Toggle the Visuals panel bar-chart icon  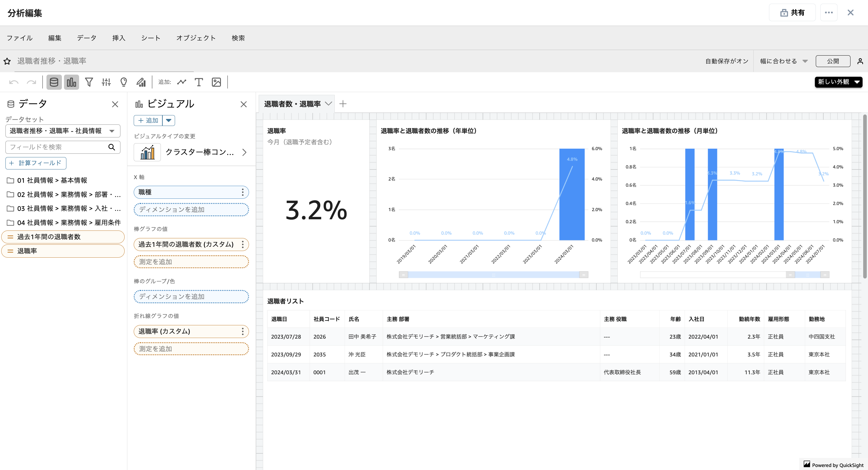(72, 82)
